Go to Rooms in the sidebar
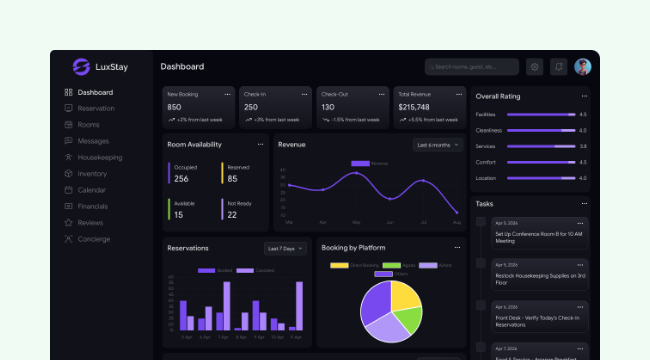This screenshot has width=650, height=360. 88,124
